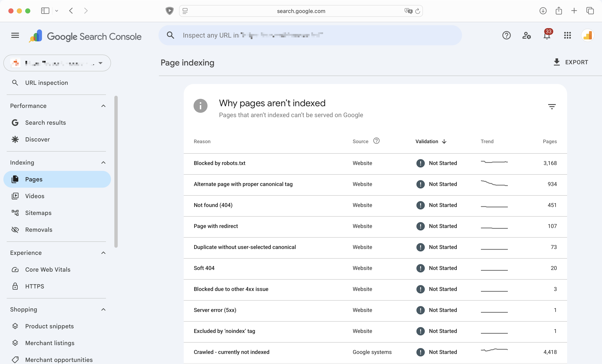Screen dimensions: 602x364
Task: Show the Safari tab overview
Action: tap(590, 11)
